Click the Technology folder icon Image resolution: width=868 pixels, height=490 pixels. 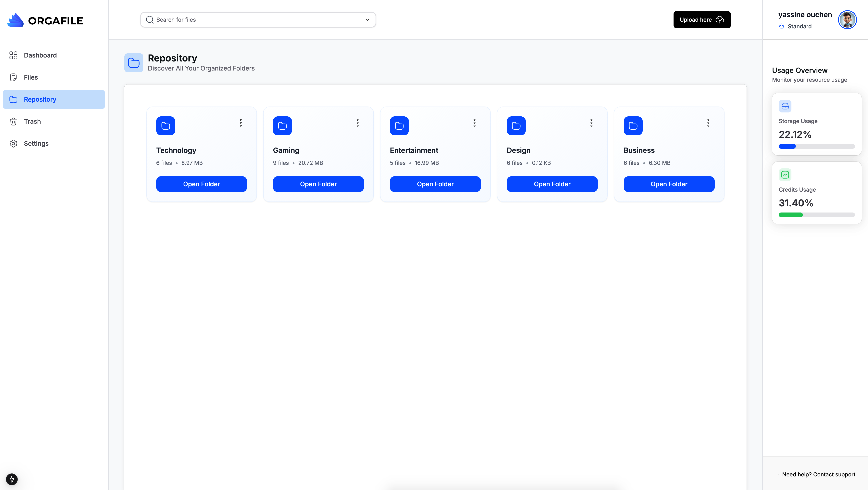[x=166, y=126]
